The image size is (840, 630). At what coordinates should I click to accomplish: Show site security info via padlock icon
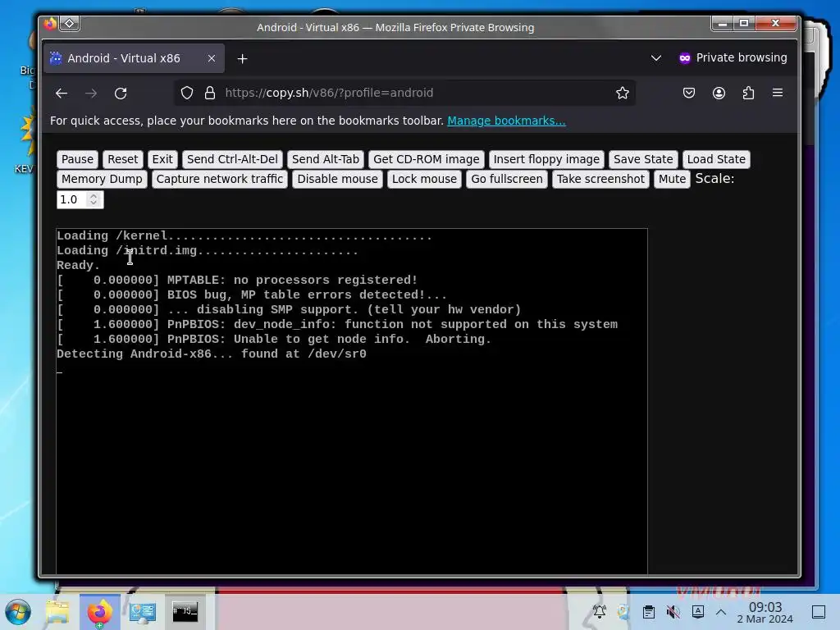(210, 93)
